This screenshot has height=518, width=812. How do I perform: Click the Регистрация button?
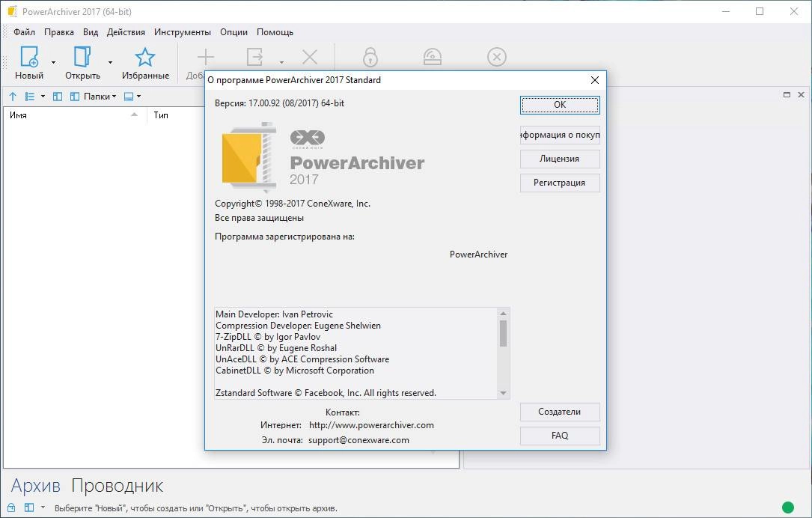(x=560, y=183)
